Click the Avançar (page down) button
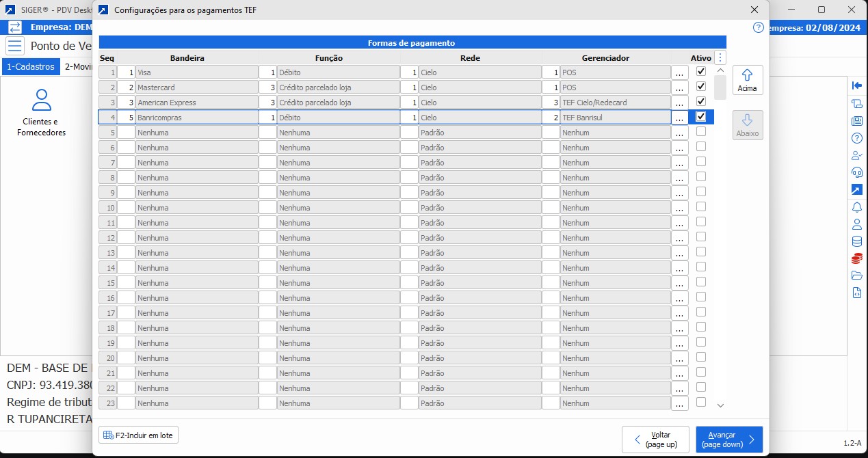 tap(728, 439)
